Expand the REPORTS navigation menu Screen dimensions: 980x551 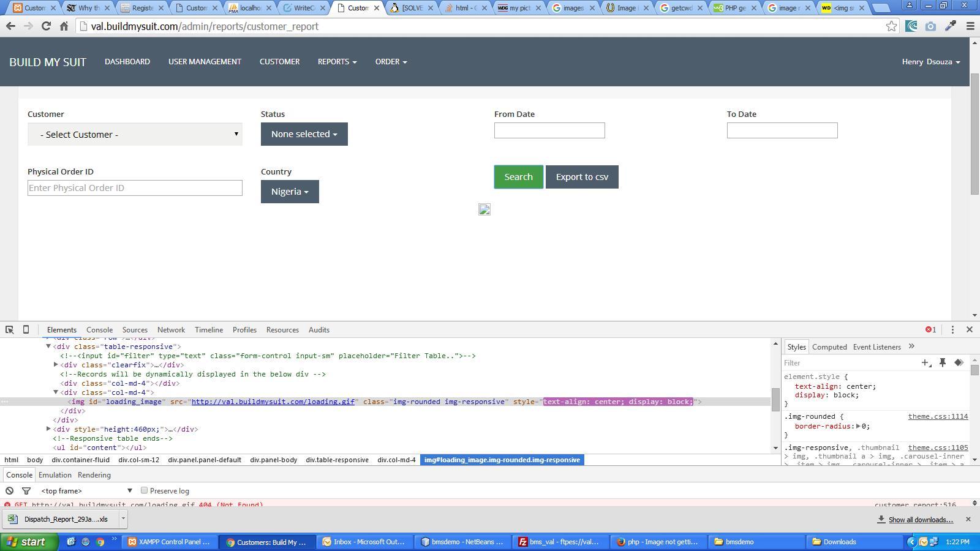click(337, 62)
